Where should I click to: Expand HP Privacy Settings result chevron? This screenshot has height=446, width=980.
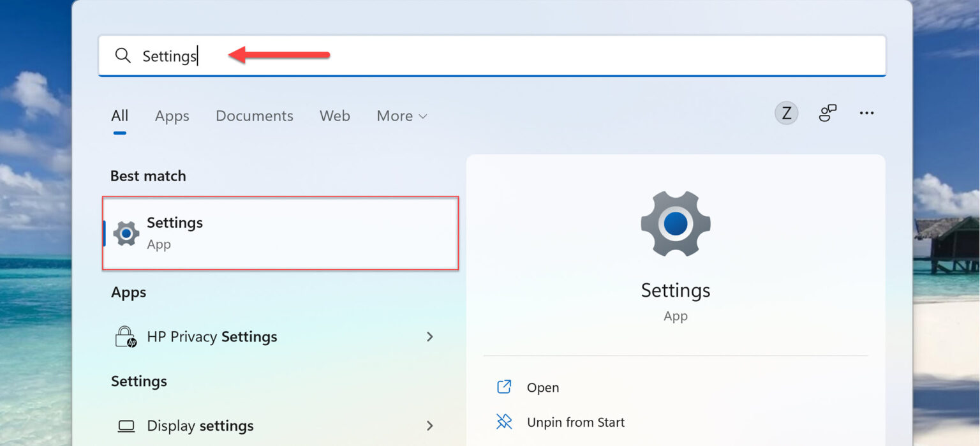pyautogui.click(x=431, y=336)
